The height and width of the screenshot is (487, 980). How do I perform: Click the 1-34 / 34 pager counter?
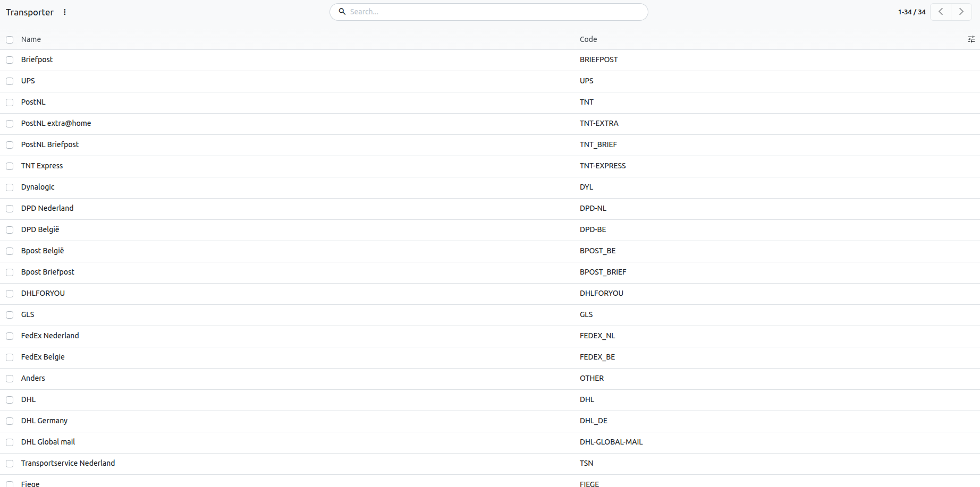click(x=911, y=12)
